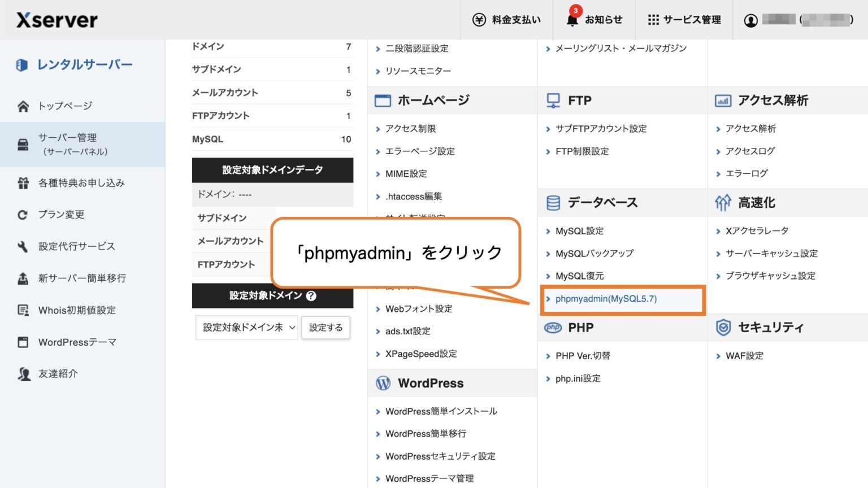Open phpmyadmin(MySQL5.7)
The height and width of the screenshot is (488, 868).
[x=606, y=299]
